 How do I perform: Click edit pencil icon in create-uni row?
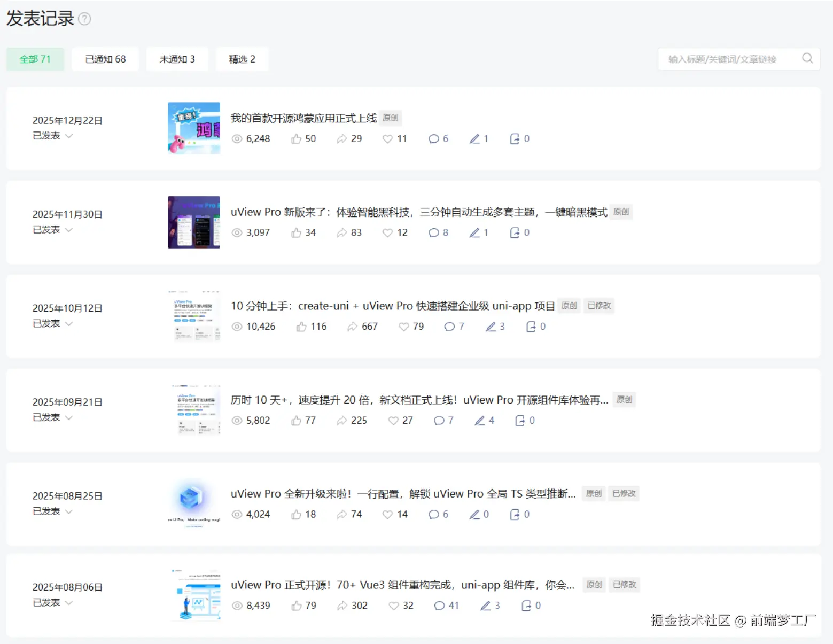point(491,327)
